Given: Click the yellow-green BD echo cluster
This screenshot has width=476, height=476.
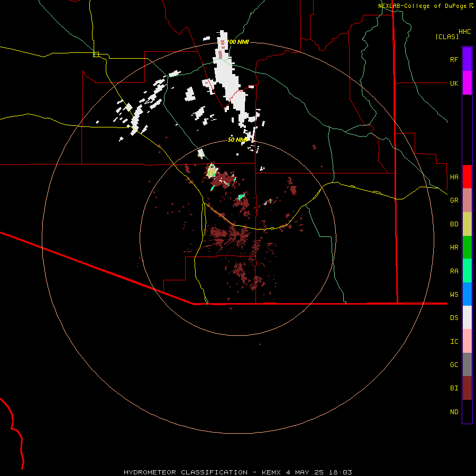Looking at the screenshot, I should click(211, 171).
